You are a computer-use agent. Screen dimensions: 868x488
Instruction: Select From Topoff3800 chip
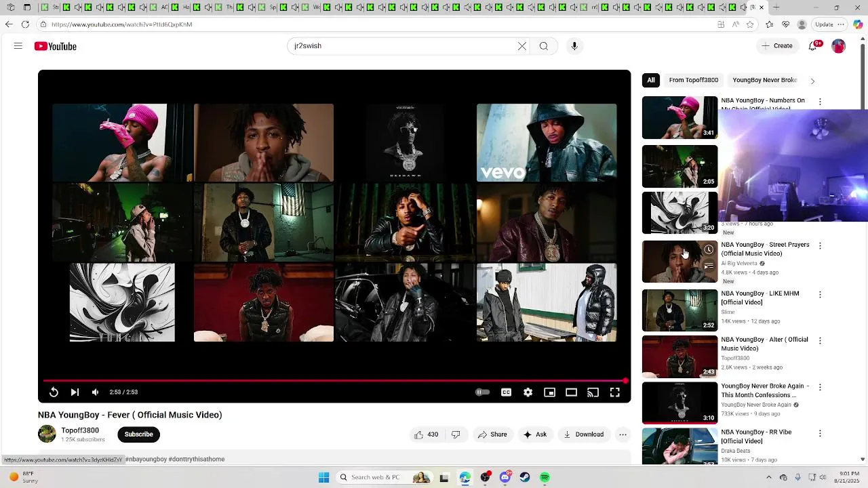pos(694,80)
